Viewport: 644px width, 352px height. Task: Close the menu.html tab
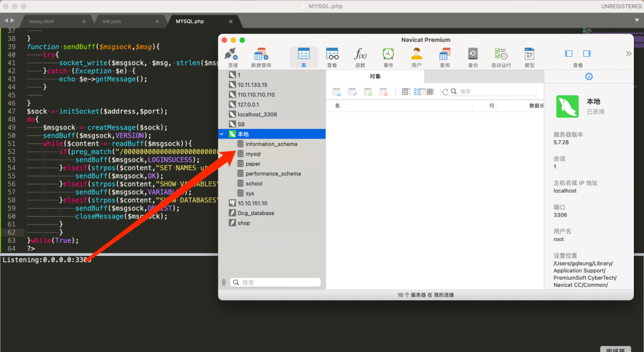84,21
